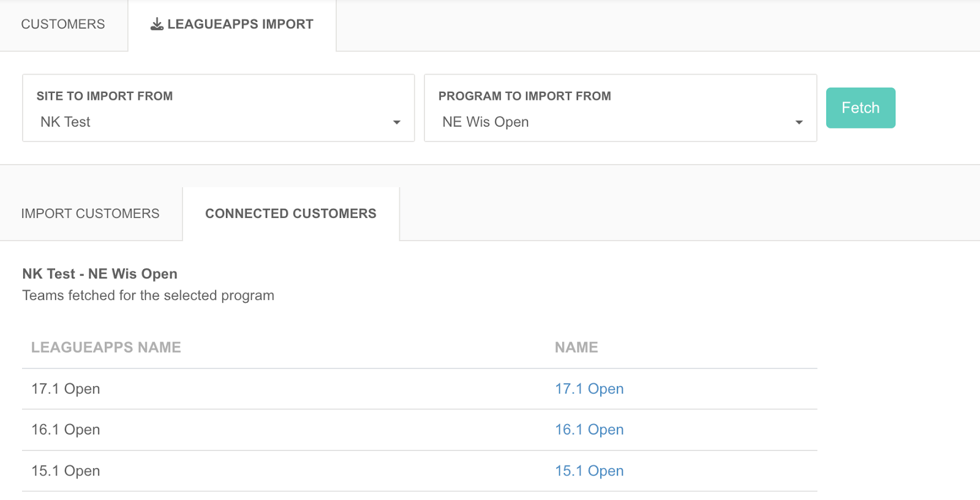Open the 16.1 Open customer link
Screen dimensions: 980x500
tap(589, 430)
